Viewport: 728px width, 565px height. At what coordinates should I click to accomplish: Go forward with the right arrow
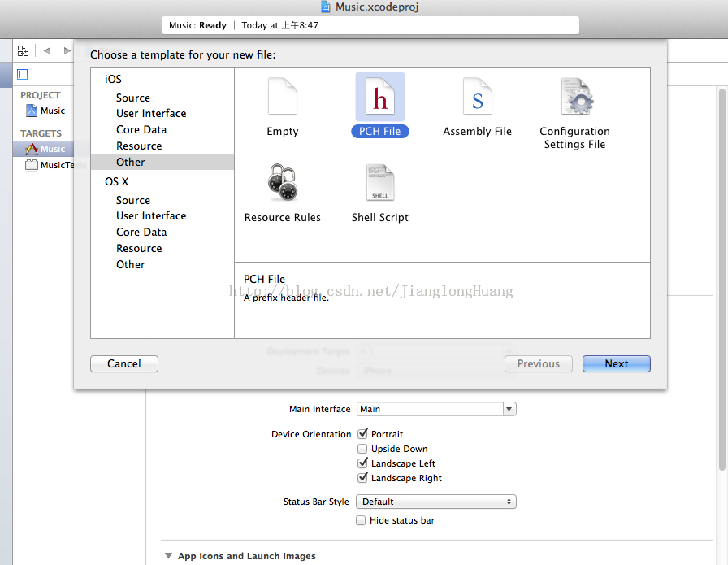click(x=67, y=50)
